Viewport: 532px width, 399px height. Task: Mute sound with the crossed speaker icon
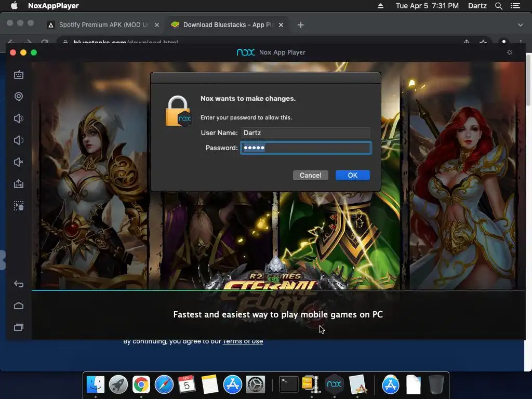pyautogui.click(x=19, y=162)
